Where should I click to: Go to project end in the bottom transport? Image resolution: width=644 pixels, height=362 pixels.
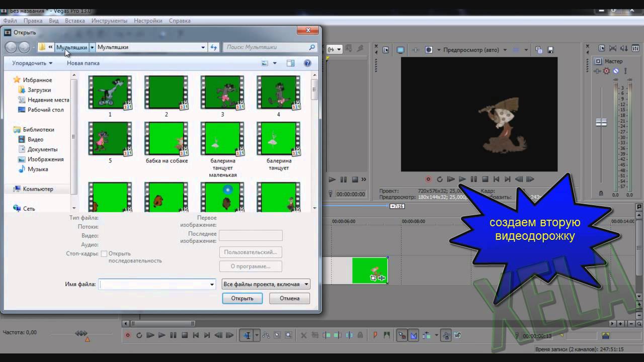click(207, 335)
